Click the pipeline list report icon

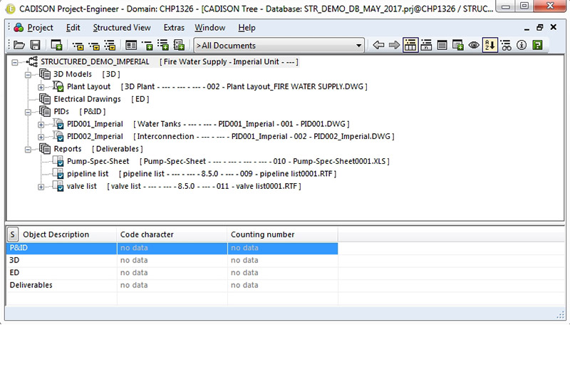(x=58, y=173)
